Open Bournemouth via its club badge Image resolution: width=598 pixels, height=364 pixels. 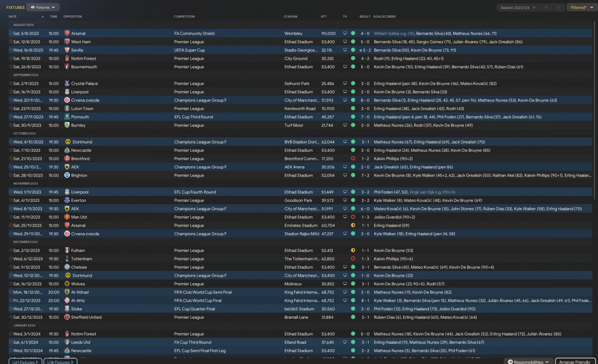(x=67, y=67)
